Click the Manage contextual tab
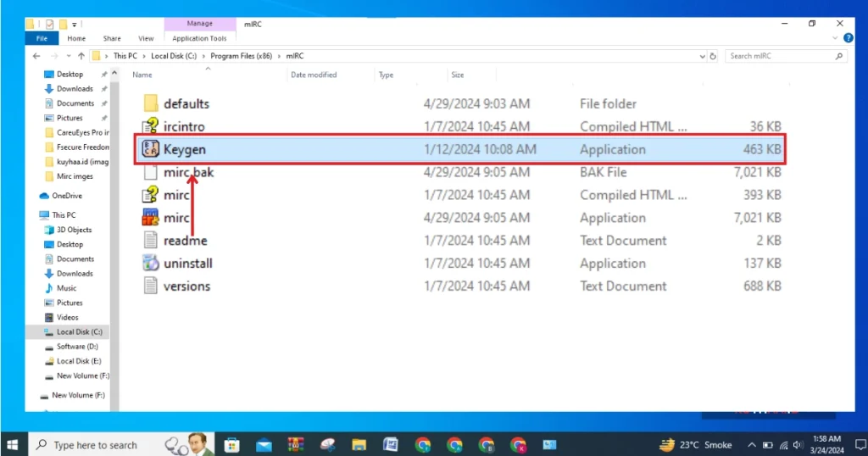The image size is (868, 456). pyautogui.click(x=200, y=24)
